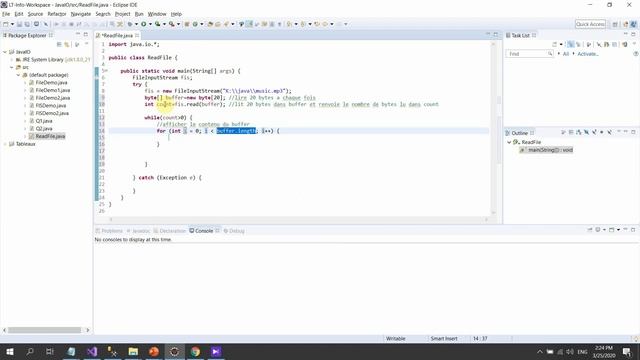The height and width of the screenshot is (360, 640).
Task: Expand the Tableaux project
Action: pyautogui.click(x=5, y=144)
